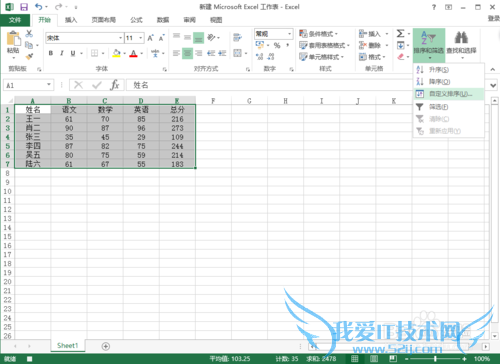Toggle Bold formatting
500x364 pixels.
tap(51, 53)
